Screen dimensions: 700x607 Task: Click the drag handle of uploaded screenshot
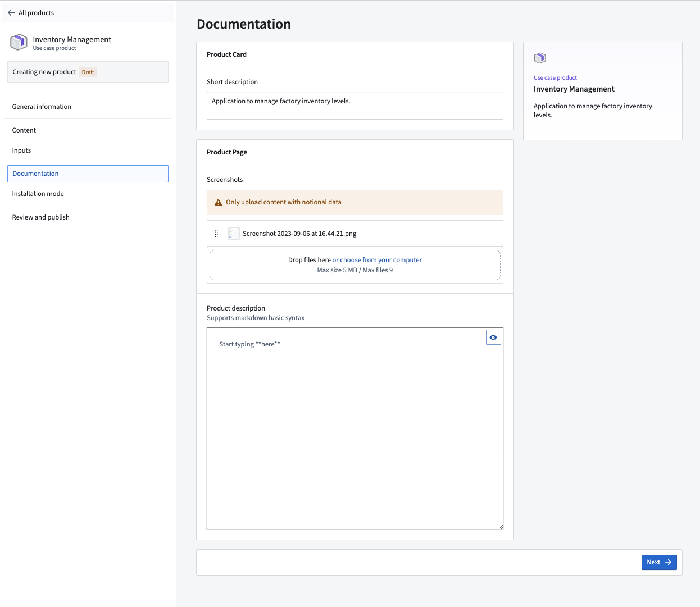[x=216, y=234]
